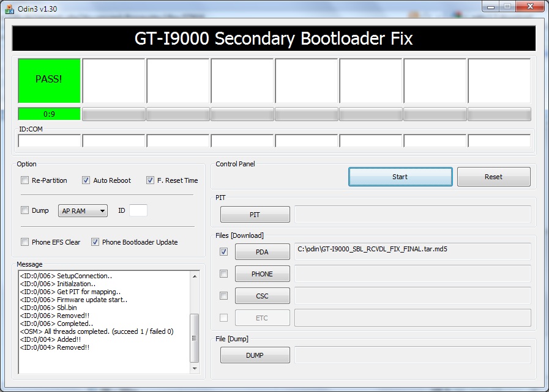Click the CSC file path field
The width and height of the screenshot is (549, 392).
coord(413,296)
